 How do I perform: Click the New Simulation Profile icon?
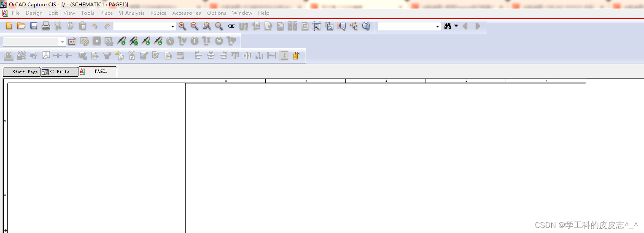point(72,41)
